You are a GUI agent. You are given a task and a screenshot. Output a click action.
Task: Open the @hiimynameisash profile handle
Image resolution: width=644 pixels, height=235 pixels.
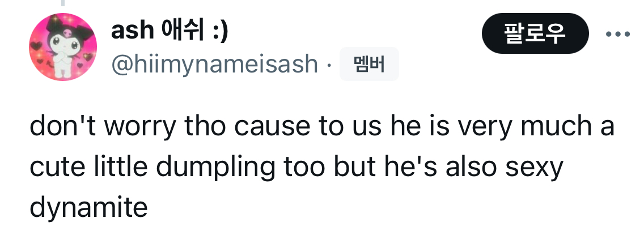pos(214,65)
